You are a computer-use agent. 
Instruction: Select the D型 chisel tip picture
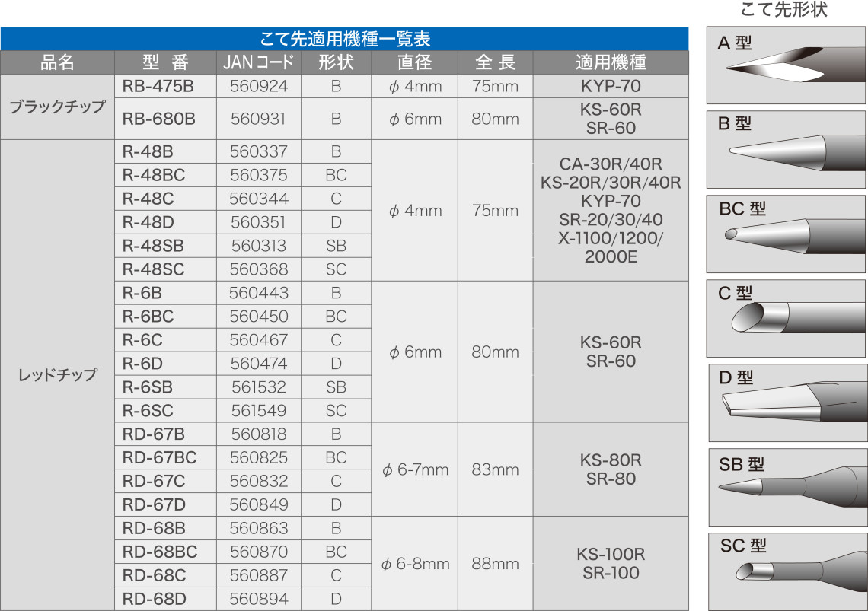(787, 403)
